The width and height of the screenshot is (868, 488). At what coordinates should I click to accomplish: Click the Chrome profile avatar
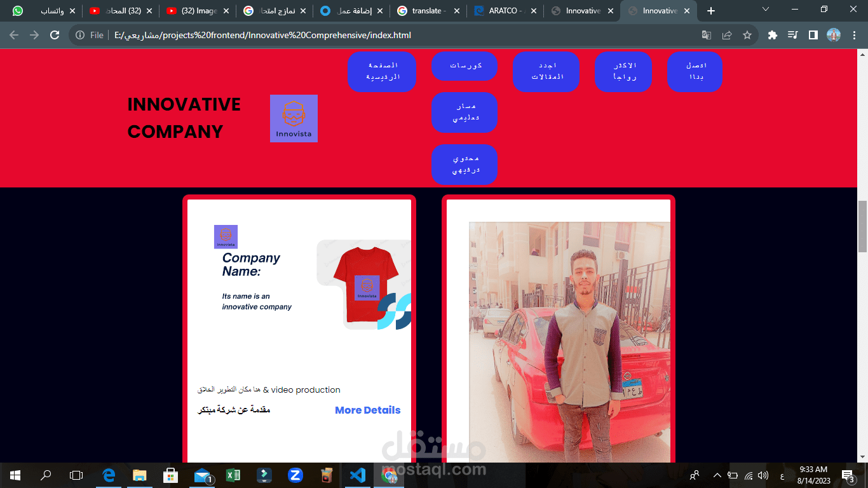[x=834, y=35]
